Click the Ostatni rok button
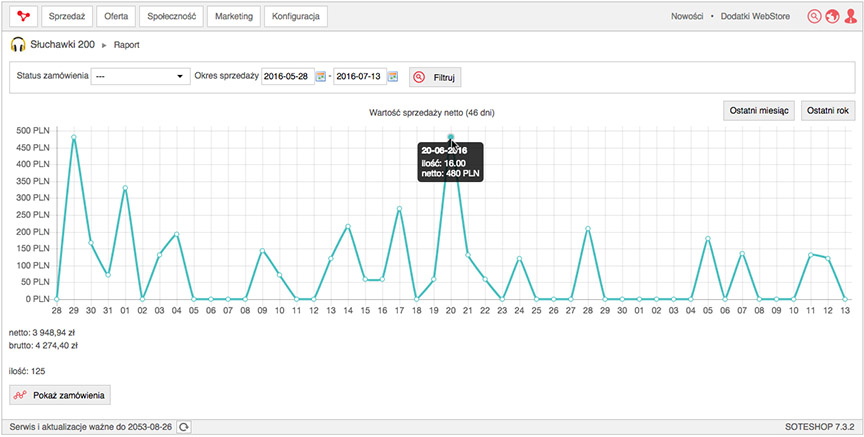 pos(828,111)
